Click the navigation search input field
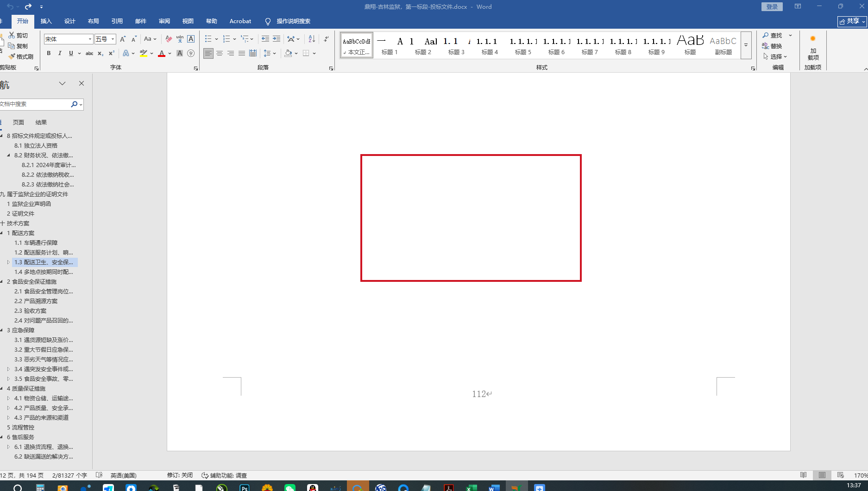The image size is (868, 491). coord(34,104)
